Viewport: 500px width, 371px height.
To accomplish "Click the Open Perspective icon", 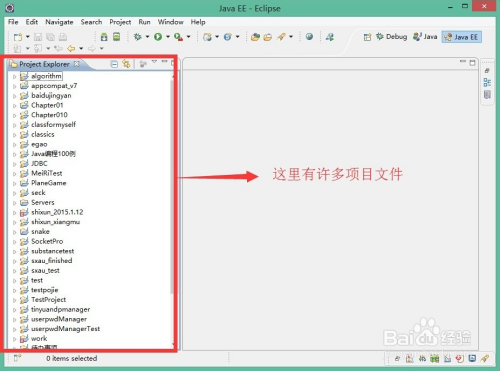I will coord(367,37).
